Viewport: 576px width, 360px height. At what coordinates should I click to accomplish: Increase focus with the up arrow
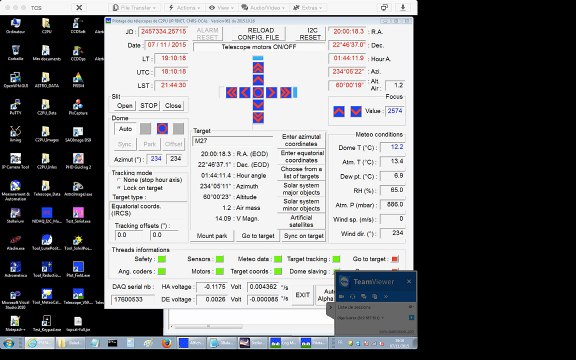click(x=339, y=111)
